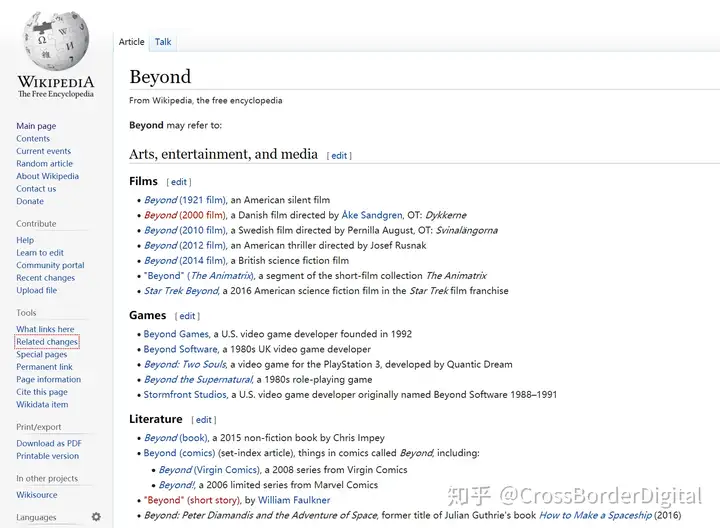Open the Stormfront Studios link
This screenshot has height=528, width=720.
click(185, 394)
